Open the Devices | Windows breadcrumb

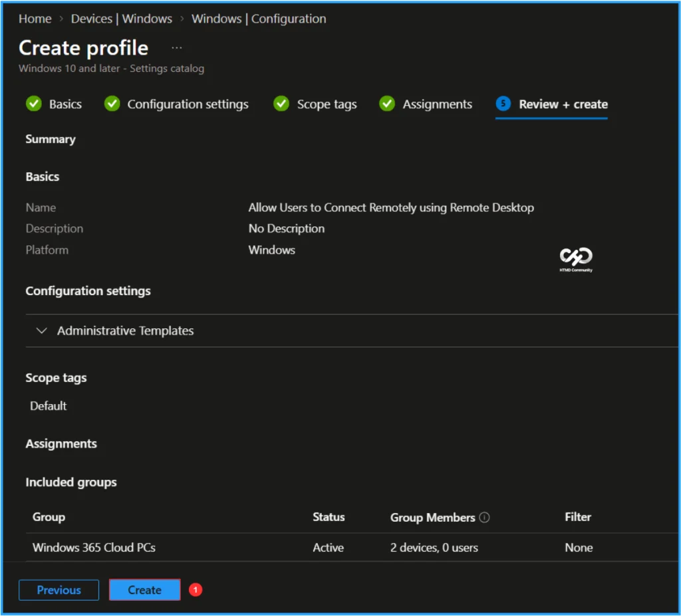click(122, 19)
